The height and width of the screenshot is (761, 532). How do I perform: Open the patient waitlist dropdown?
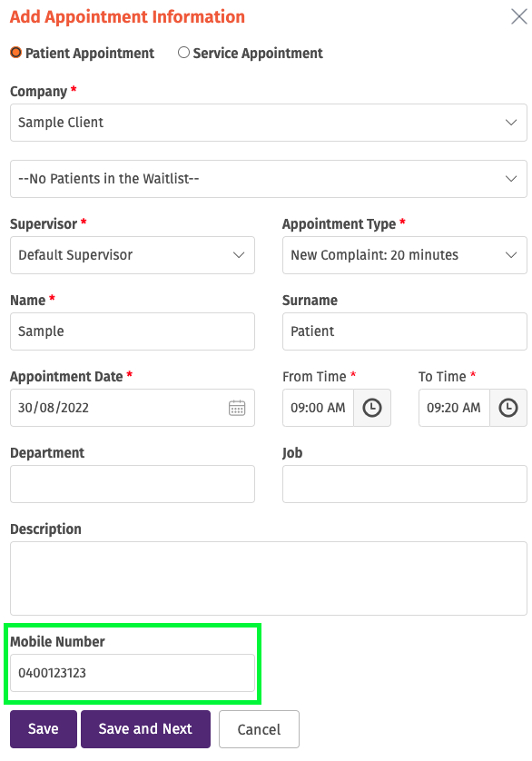click(269, 179)
